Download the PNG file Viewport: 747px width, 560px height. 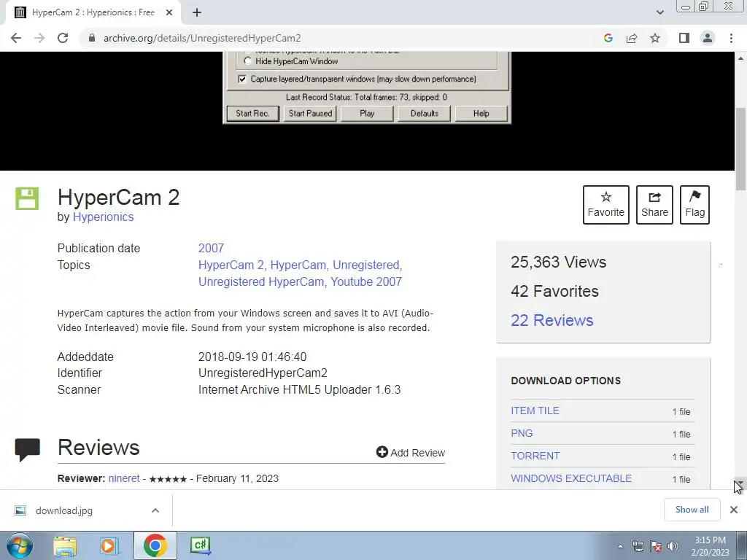point(522,433)
